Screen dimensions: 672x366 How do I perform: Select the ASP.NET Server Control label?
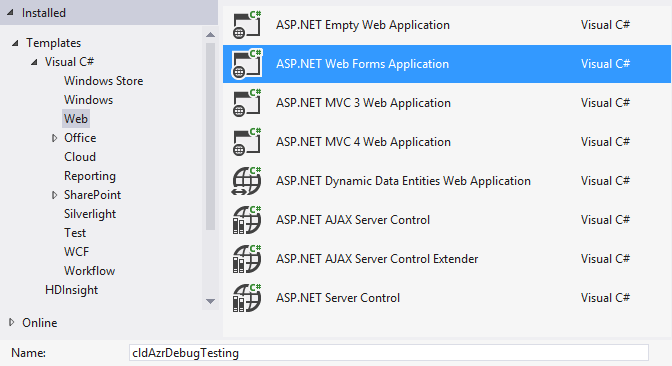(x=338, y=298)
